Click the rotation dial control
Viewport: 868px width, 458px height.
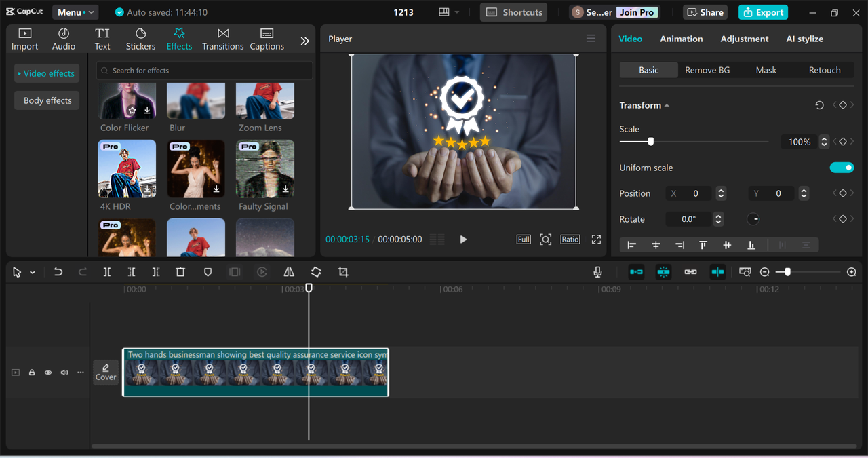pyautogui.click(x=753, y=219)
